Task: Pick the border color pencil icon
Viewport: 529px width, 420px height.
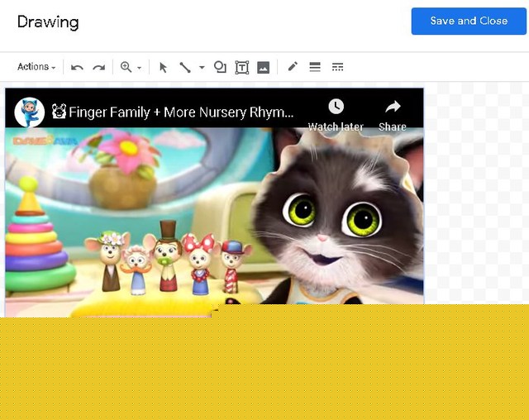Action: [x=293, y=67]
